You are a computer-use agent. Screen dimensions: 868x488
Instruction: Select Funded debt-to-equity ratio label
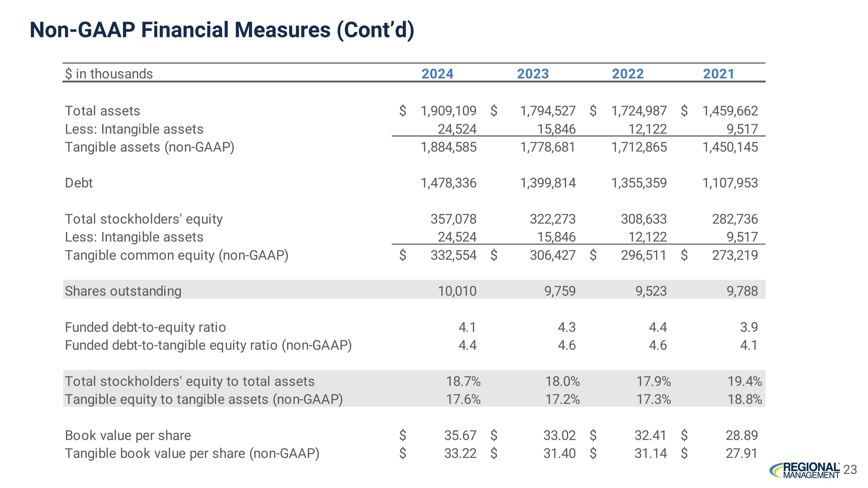click(x=145, y=327)
